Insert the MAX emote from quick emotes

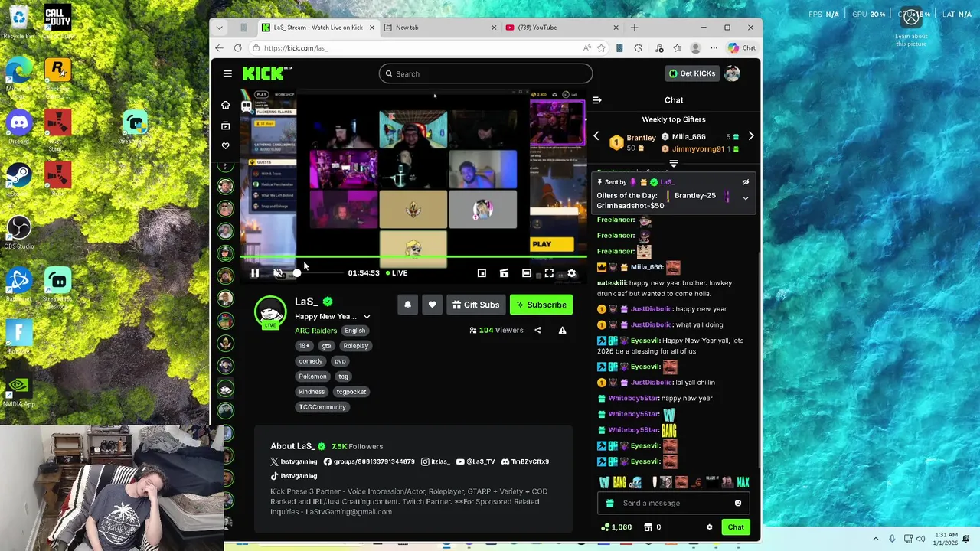click(743, 482)
